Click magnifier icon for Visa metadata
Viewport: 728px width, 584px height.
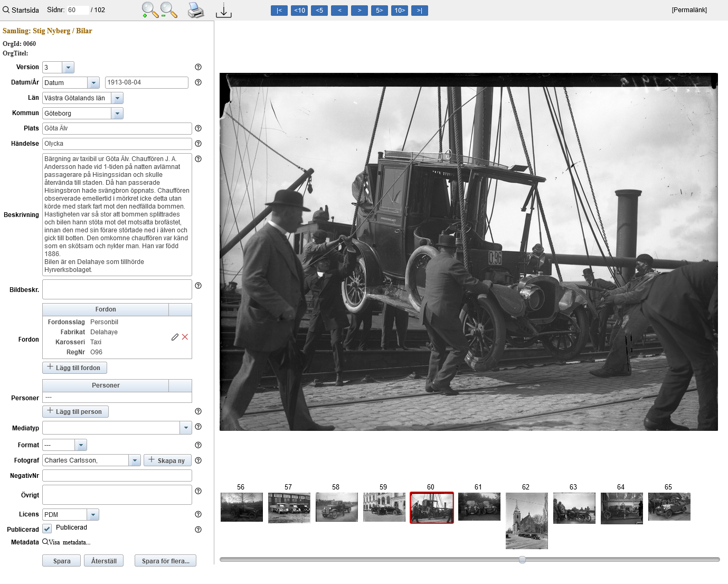[x=45, y=542]
